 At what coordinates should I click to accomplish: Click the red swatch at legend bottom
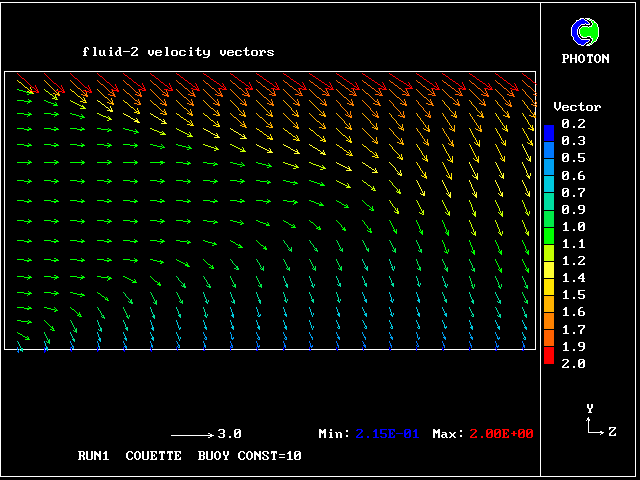point(548,356)
